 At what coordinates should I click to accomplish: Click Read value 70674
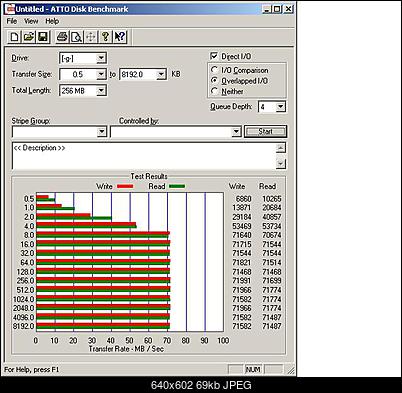click(272, 235)
